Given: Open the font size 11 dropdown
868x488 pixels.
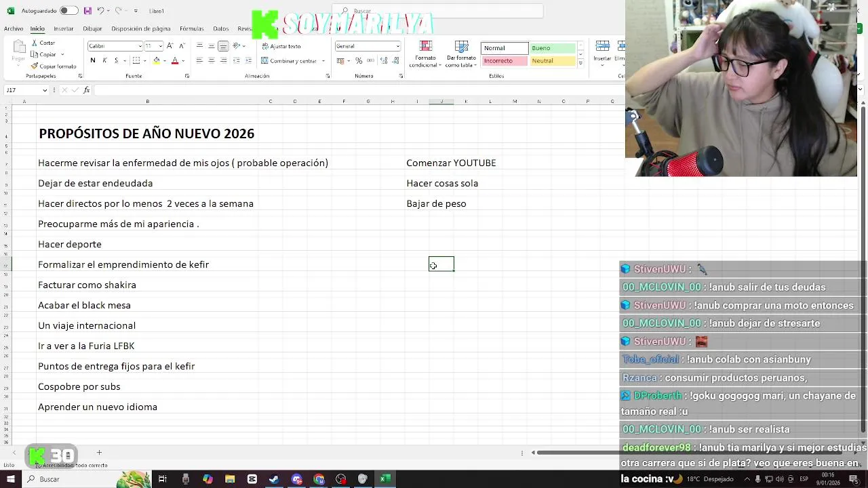Looking at the screenshot, I should click(x=161, y=46).
